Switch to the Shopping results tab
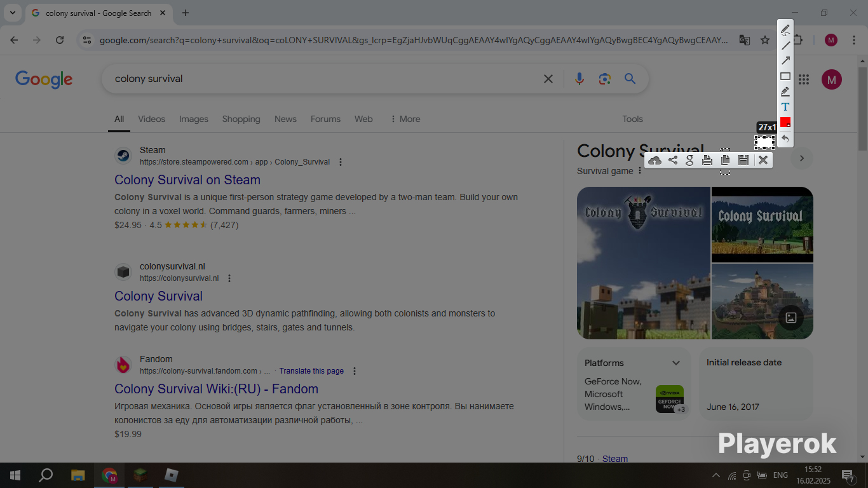The image size is (868, 488). (x=241, y=119)
